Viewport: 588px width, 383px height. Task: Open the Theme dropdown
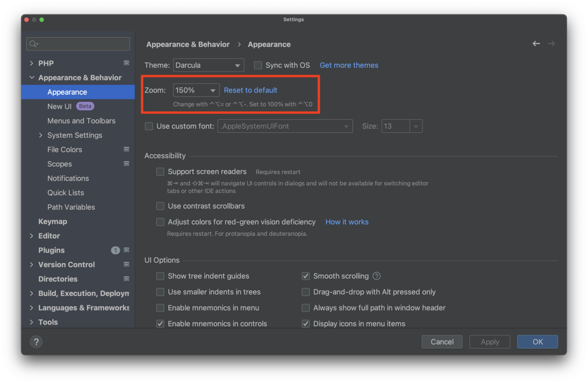(x=208, y=65)
